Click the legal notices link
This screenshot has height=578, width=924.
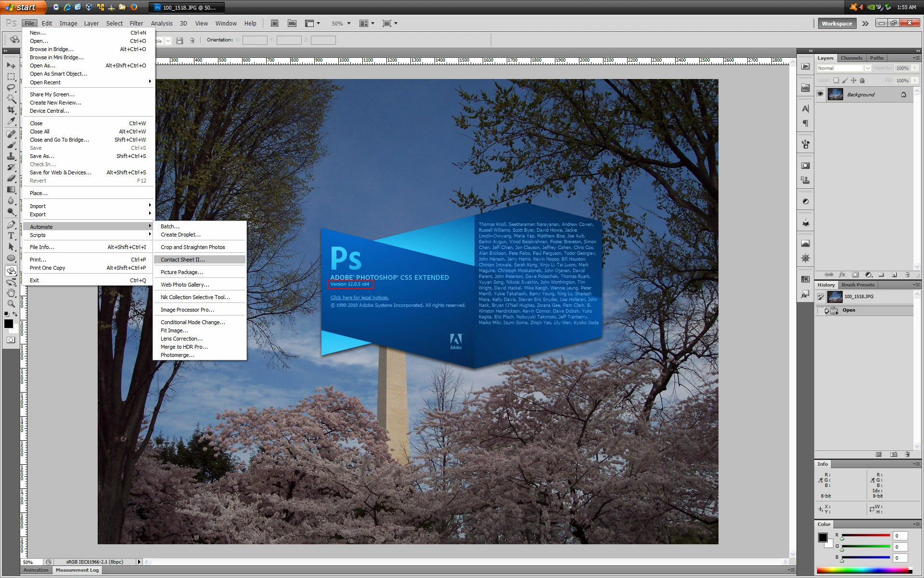click(359, 298)
